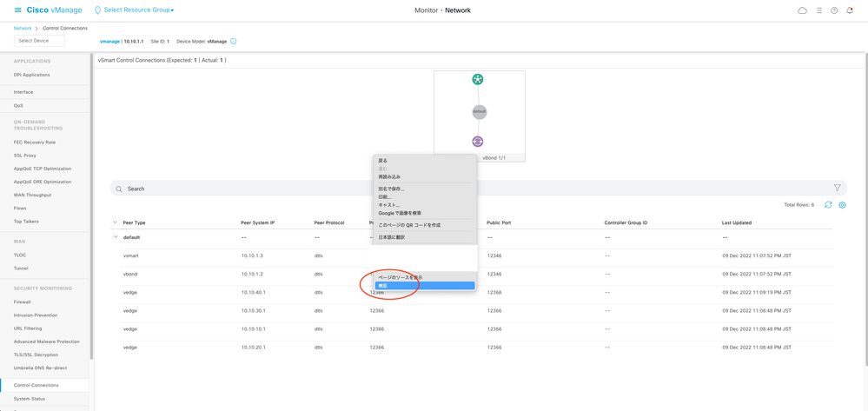This screenshot has width=868, height=411.
Task: Open table column settings gear
Action: tap(842, 205)
